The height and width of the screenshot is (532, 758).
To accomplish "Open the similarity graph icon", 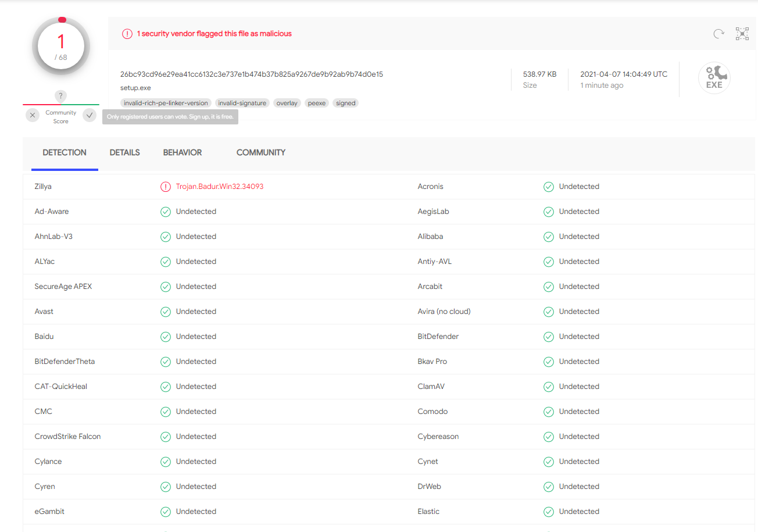I will (x=742, y=34).
